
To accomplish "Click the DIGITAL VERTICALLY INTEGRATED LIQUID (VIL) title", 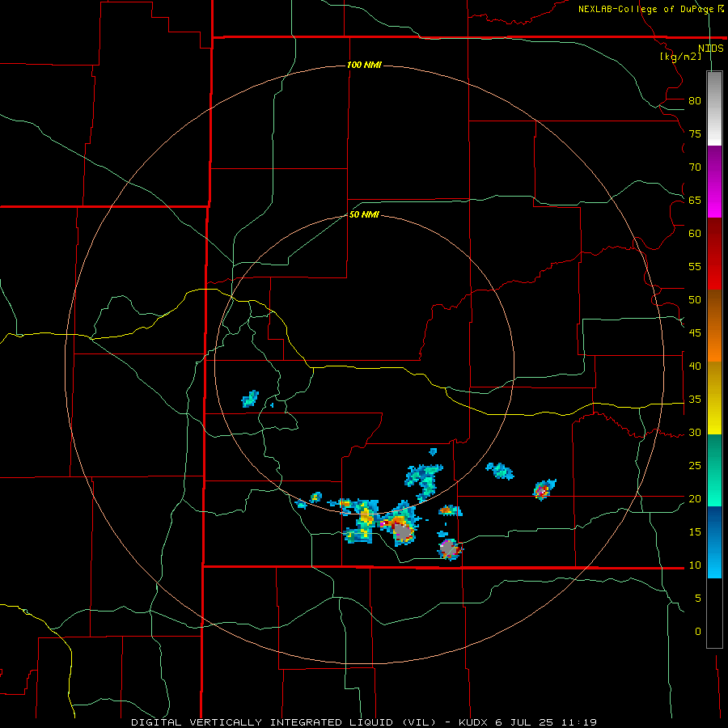I will pos(284,722).
